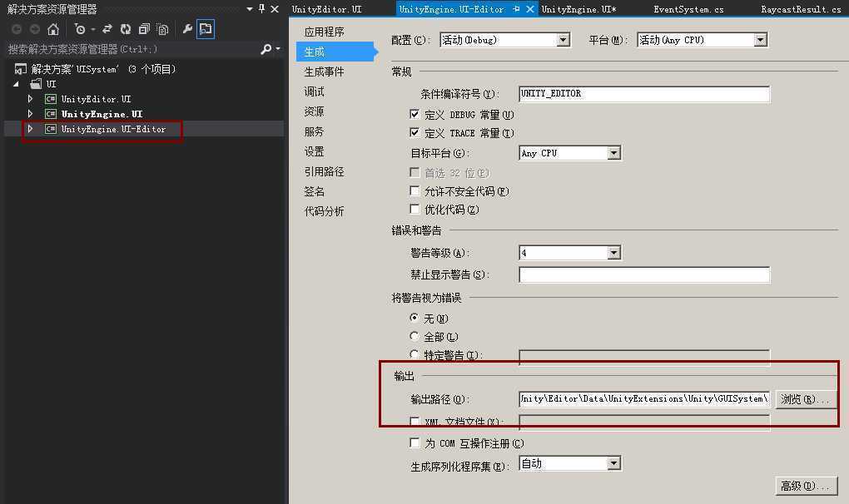This screenshot has height=504, width=849.
Task: Open the 资源 (Resources) settings page
Action: (314, 111)
